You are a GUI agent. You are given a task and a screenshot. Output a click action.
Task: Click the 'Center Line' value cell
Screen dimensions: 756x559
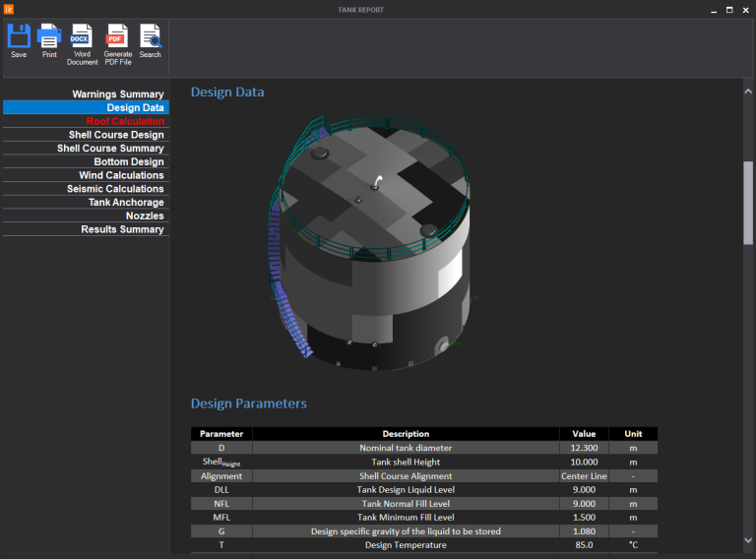(x=584, y=476)
